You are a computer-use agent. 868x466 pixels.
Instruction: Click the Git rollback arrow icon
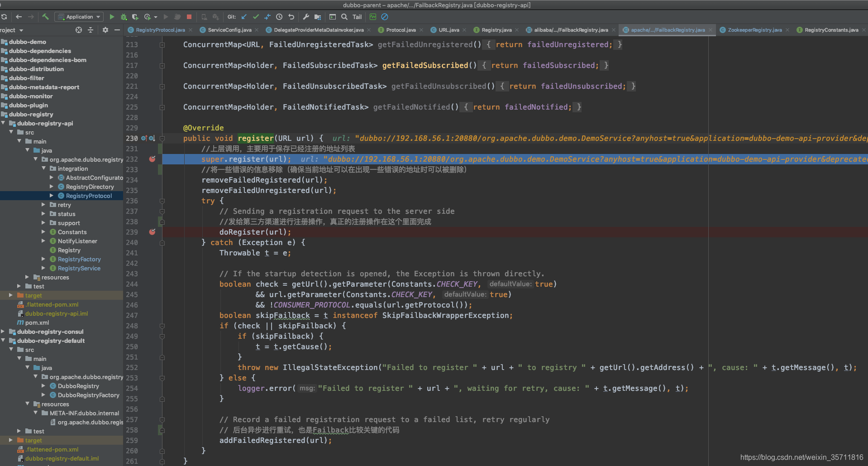point(291,17)
